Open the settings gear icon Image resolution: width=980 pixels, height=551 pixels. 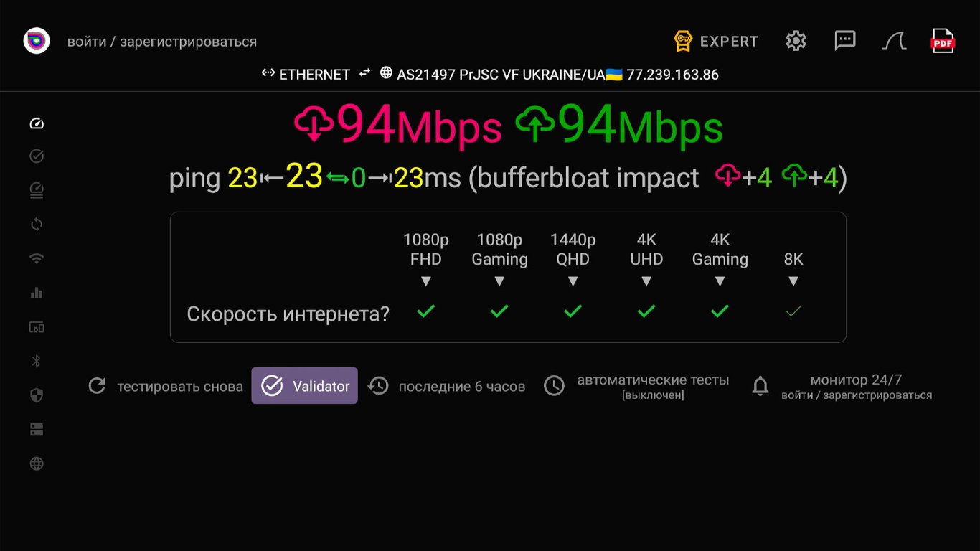coord(796,41)
